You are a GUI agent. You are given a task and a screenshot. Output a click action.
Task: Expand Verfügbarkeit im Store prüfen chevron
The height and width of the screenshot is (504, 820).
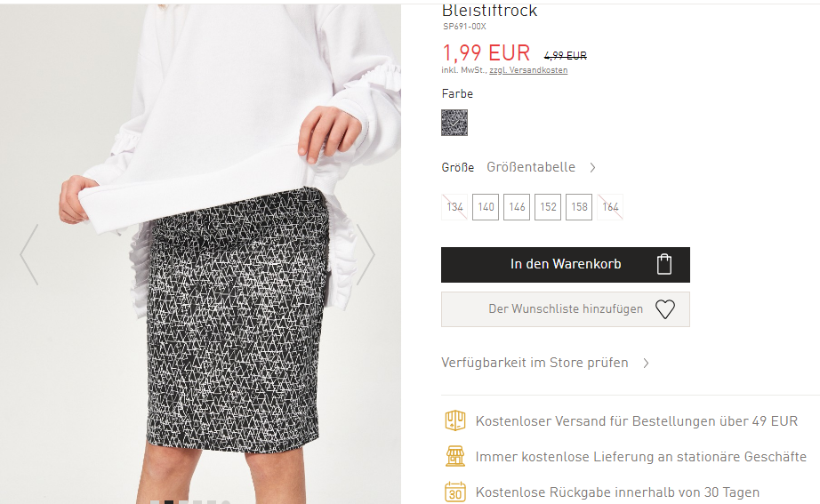tap(647, 363)
